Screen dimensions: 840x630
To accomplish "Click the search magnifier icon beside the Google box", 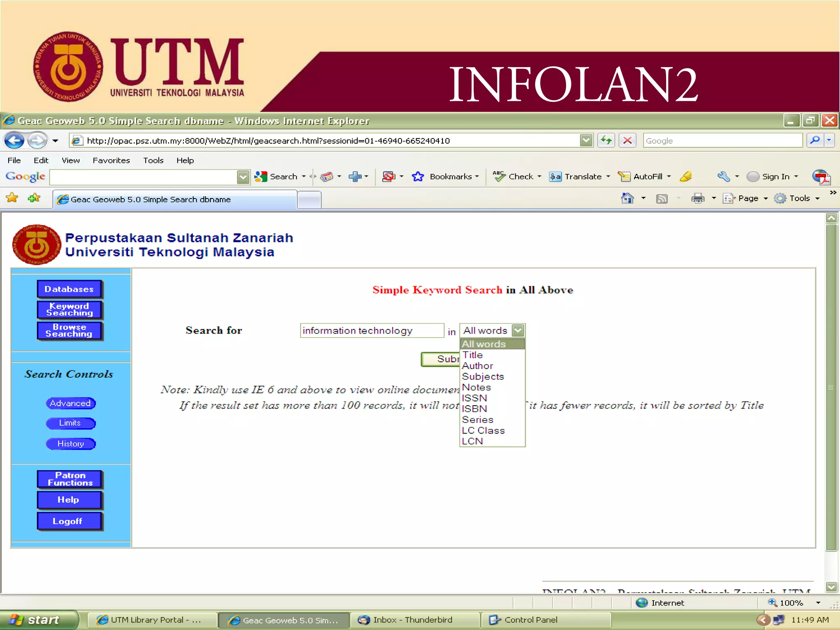I will coord(815,140).
